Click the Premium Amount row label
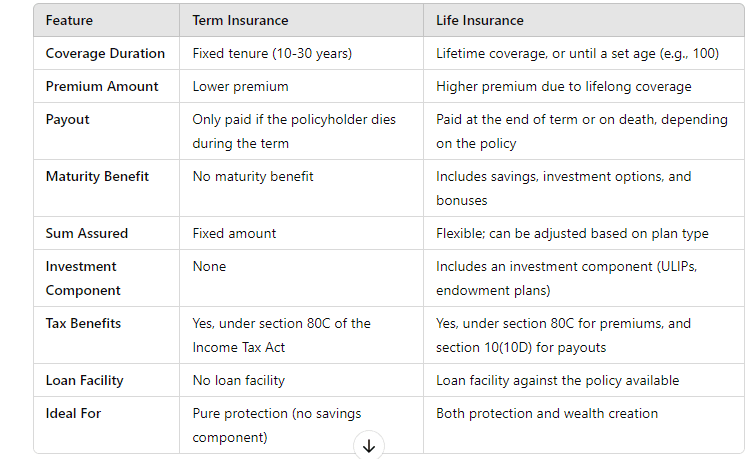 point(102,86)
